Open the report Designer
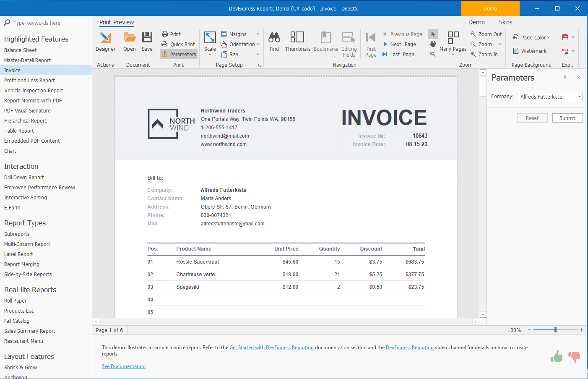The height and width of the screenshot is (379, 588). [x=105, y=42]
